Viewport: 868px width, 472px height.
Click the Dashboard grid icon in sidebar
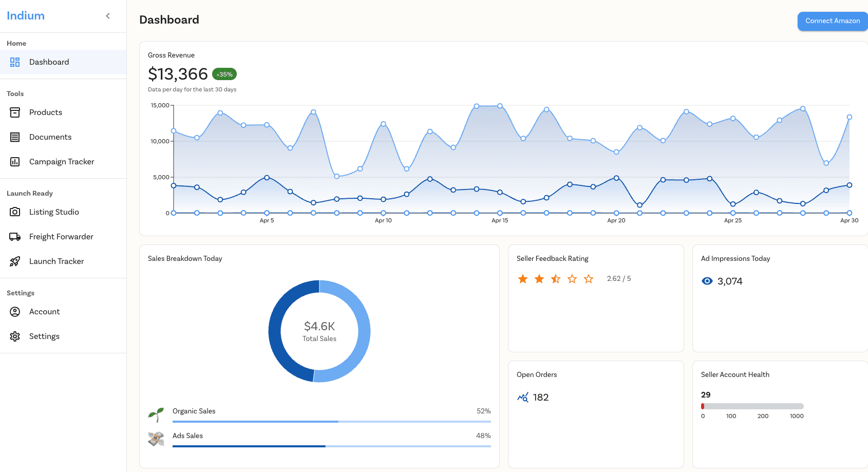[x=15, y=62]
